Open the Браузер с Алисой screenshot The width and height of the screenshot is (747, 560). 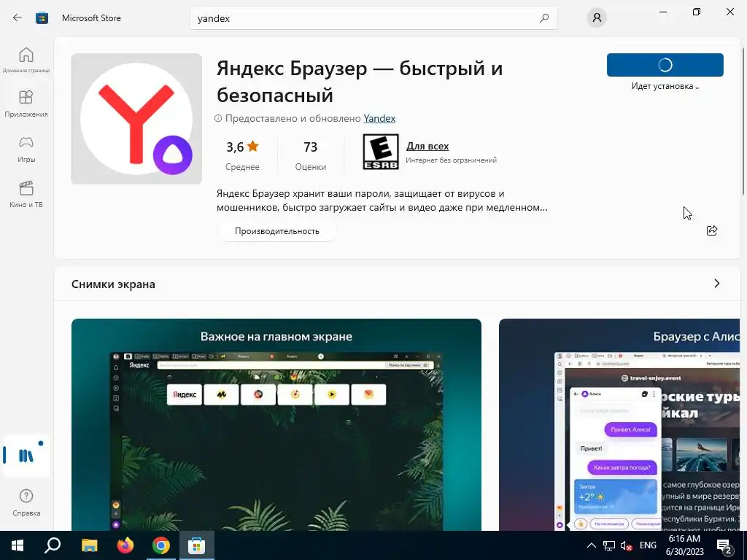[619, 424]
